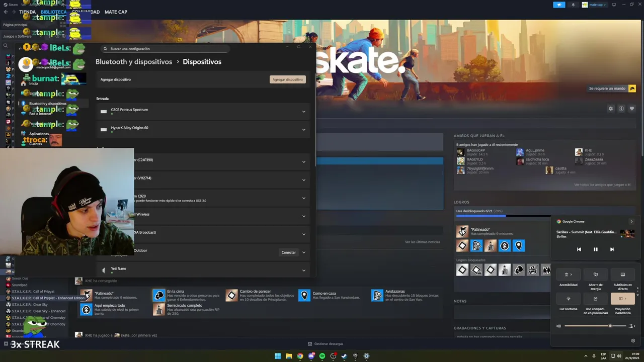This screenshot has height=362, width=644.
Task: Focus Buscar una configuración search field
Action: pos(165,49)
